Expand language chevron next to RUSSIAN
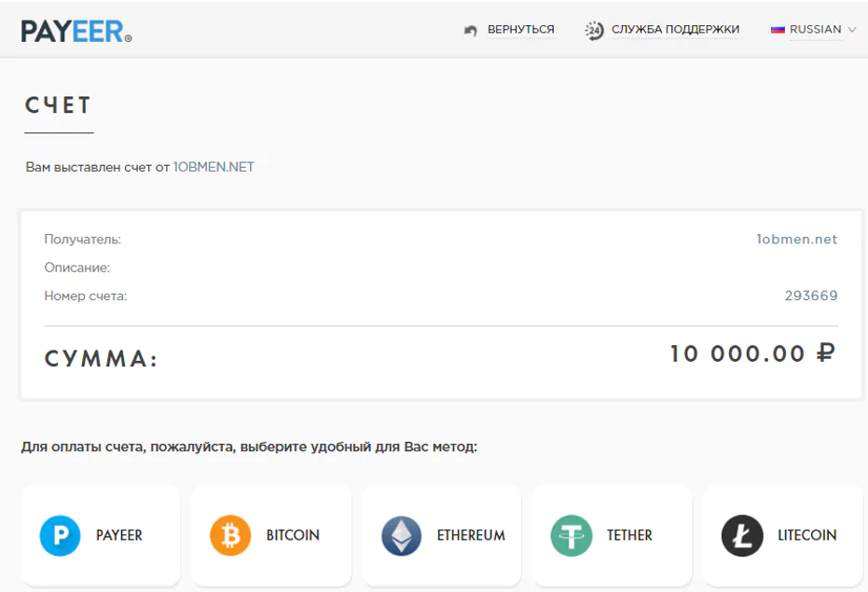 (852, 30)
